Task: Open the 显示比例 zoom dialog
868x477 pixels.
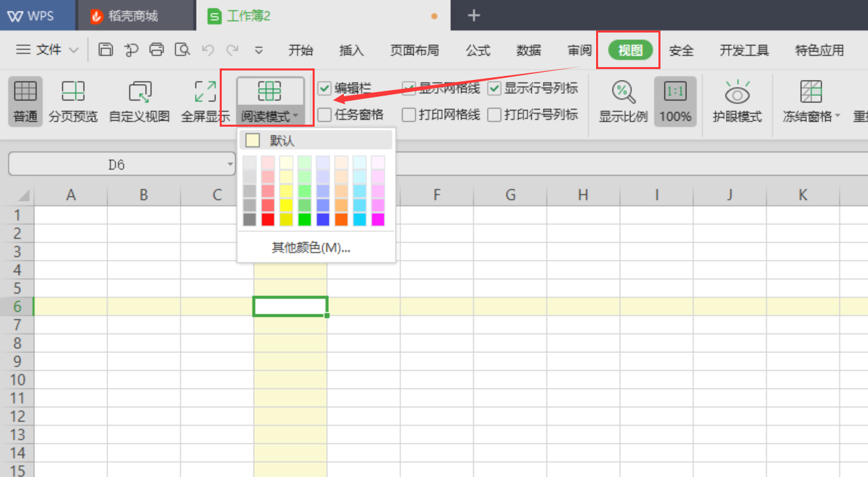Action: point(623,101)
